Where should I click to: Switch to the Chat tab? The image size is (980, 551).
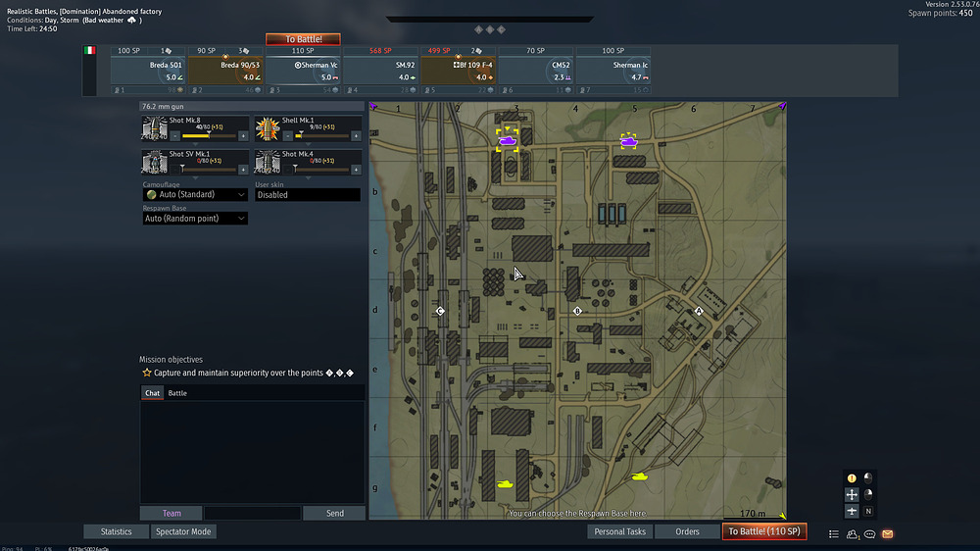153,393
